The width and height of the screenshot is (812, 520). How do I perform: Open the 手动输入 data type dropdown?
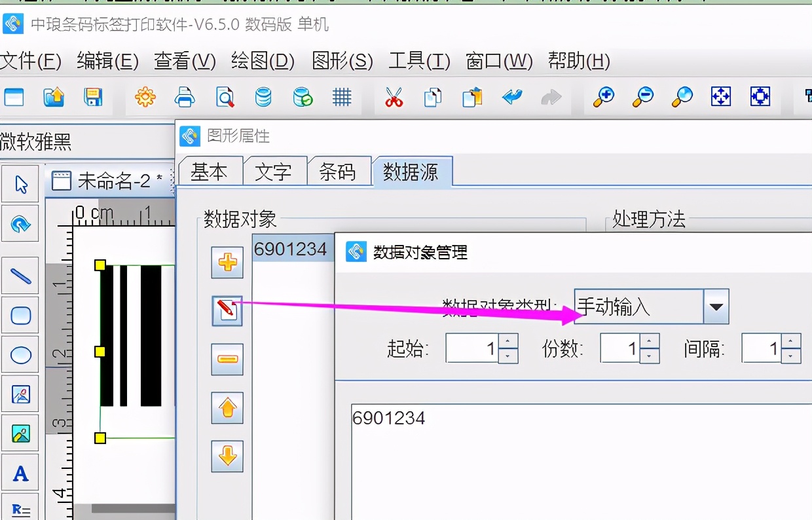pos(717,306)
